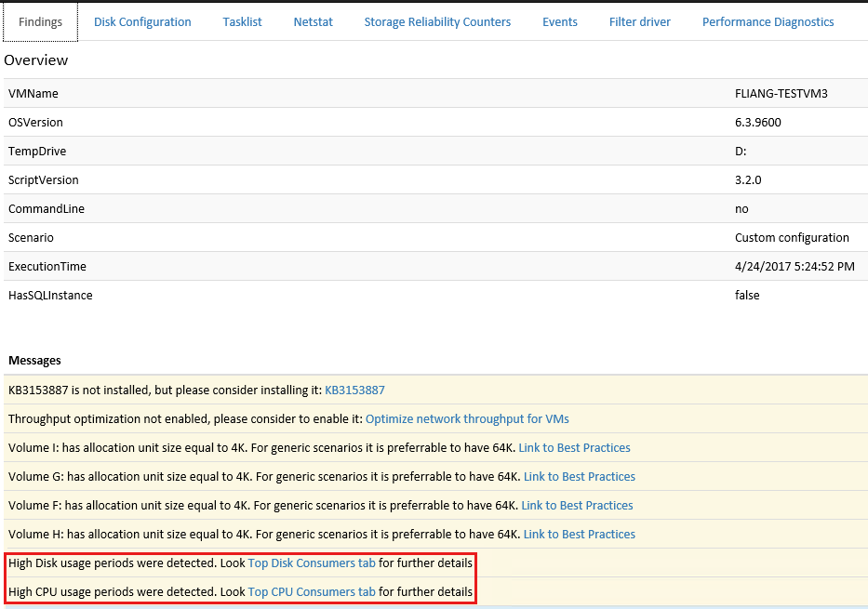Switch to the Disk Configuration tab
Viewport: 868px width, 609px height.
[141, 21]
